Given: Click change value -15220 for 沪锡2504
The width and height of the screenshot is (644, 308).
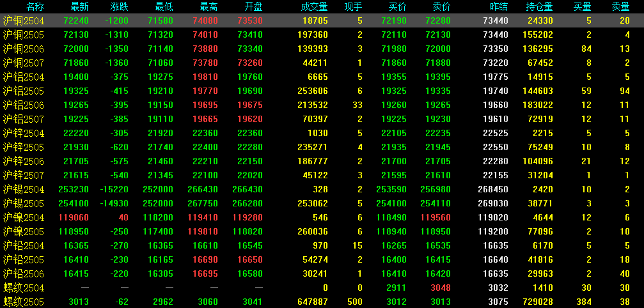Looking at the screenshot, I should [114, 190].
